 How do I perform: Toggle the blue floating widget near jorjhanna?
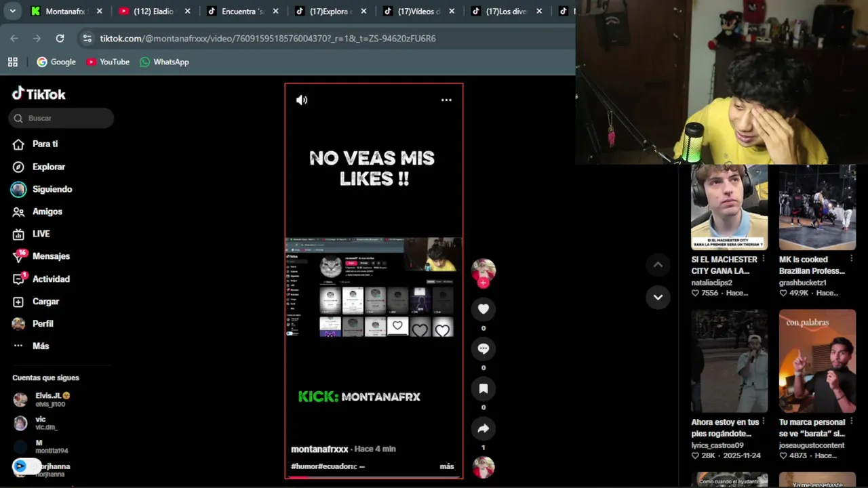(x=26, y=466)
